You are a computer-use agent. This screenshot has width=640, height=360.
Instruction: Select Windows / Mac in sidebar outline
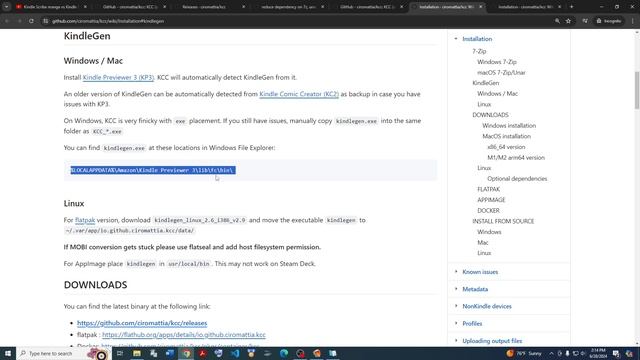click(x=498, y=94)
